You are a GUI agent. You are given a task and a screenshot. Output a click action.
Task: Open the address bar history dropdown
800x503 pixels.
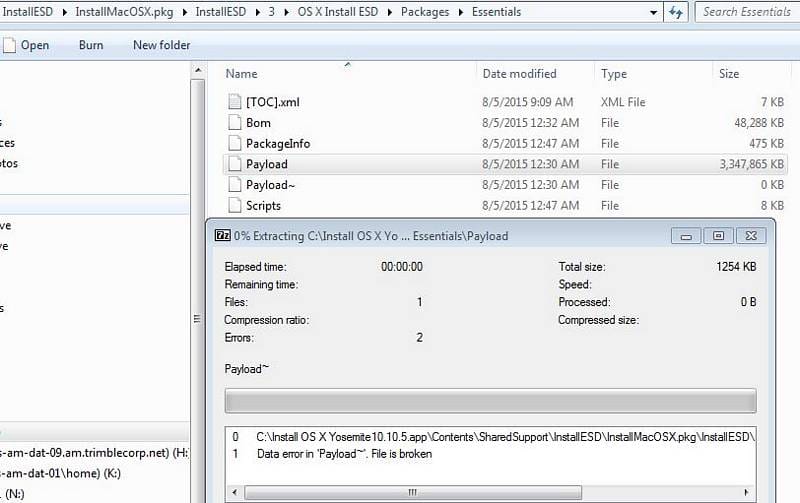[x=652, y=12]
